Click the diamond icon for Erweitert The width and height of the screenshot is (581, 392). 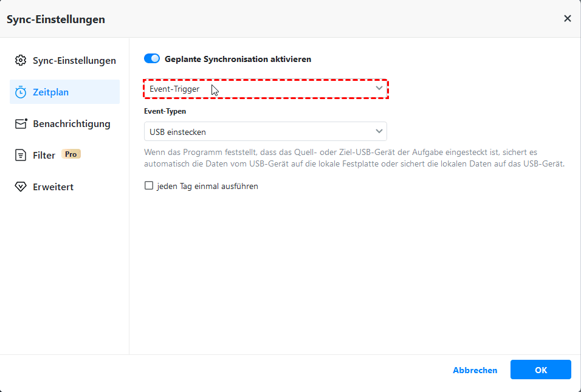coord(21,187)
